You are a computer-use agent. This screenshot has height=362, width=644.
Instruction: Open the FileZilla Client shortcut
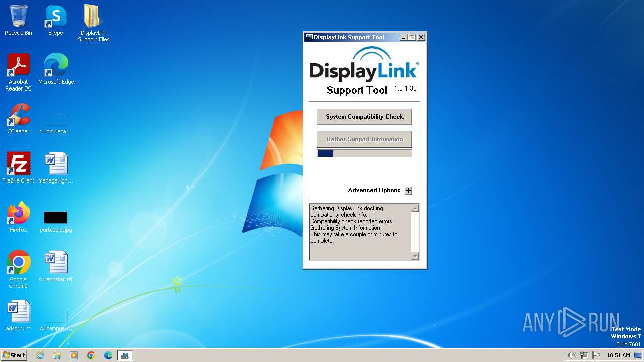coord(18,168)
